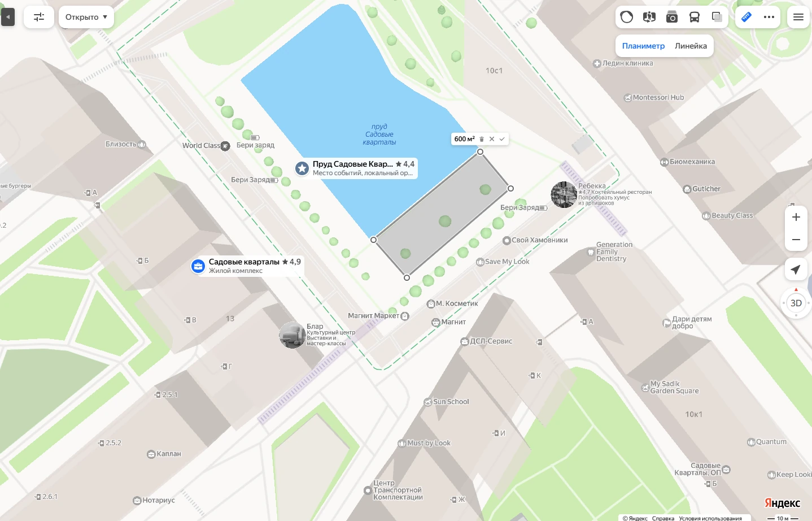This screenshot has height=521, width=812.
Task: Open more tools three-dots menu
Action: [769, 17]
